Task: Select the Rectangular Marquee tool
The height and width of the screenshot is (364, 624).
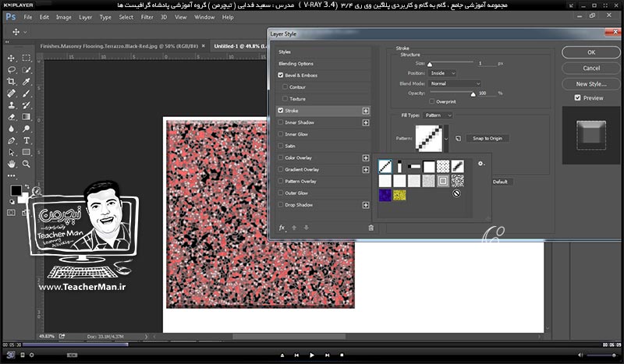Action: [27, 58]
